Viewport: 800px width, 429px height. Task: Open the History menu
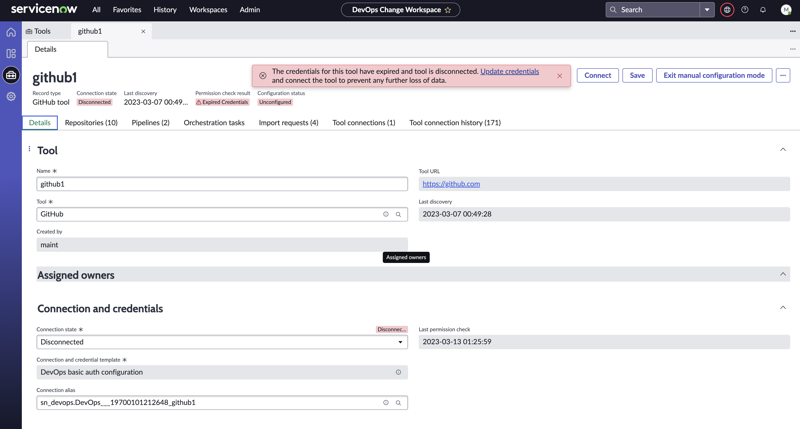165,10
